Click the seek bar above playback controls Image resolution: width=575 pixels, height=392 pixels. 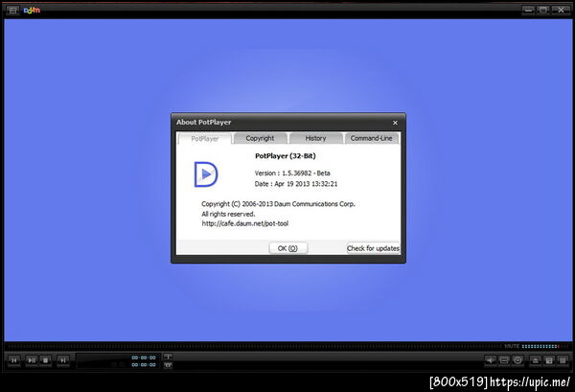click(253, 346)
